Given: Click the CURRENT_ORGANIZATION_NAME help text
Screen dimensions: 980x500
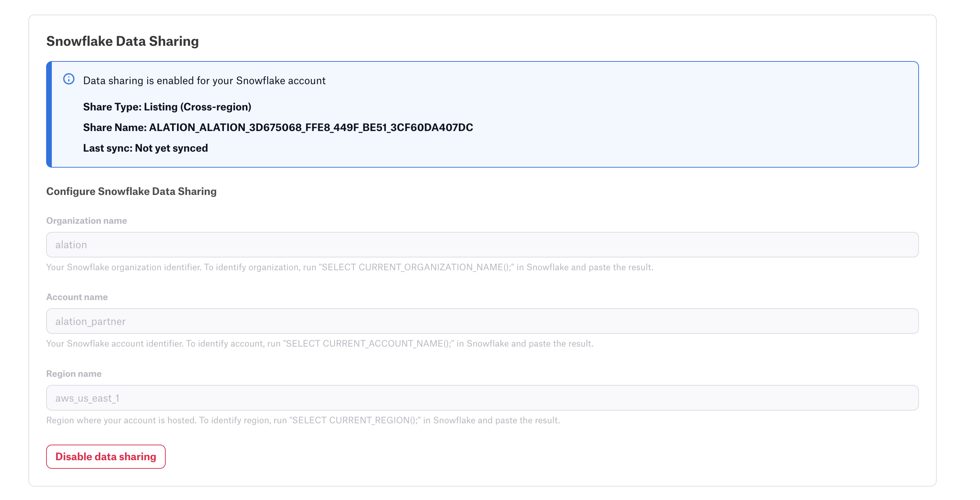Looking at the screenshot, I should pyautogui.click(x=349, y=267).
